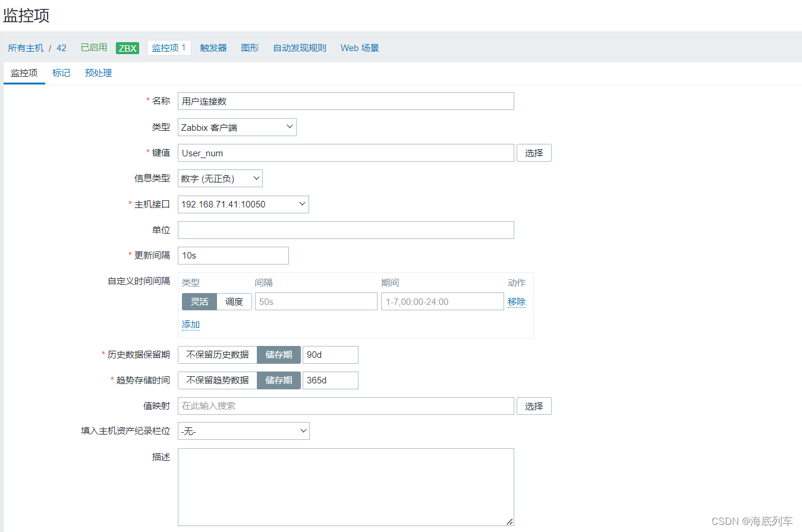Focus the 描述 text area
The image size is (802, 532).
[346, 487]
